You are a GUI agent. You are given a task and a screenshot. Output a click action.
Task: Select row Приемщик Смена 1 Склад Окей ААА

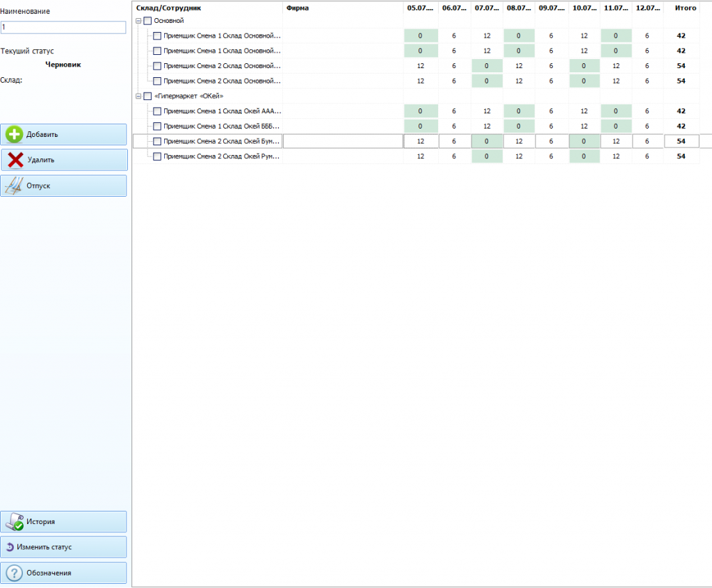[222, 111]
